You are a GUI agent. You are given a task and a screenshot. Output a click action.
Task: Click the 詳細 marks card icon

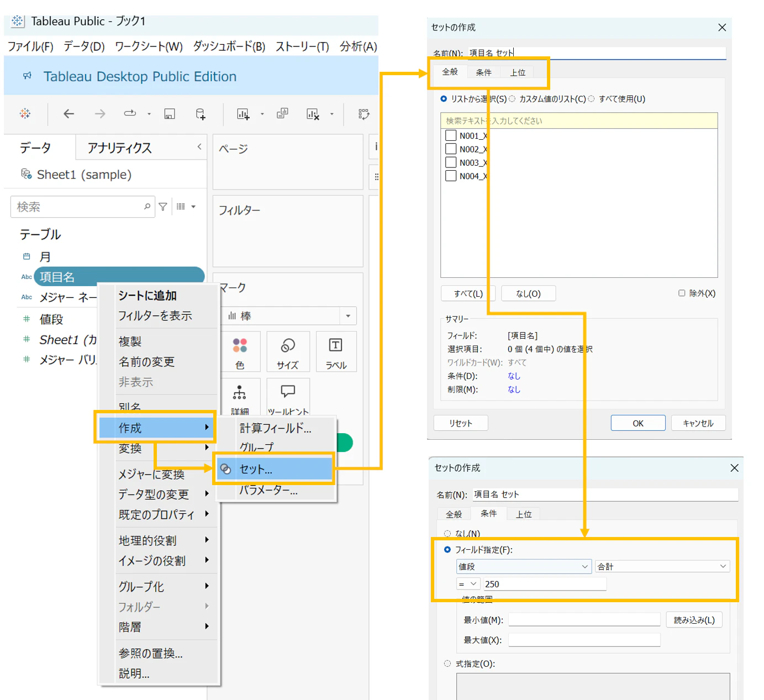click(239, 392)
